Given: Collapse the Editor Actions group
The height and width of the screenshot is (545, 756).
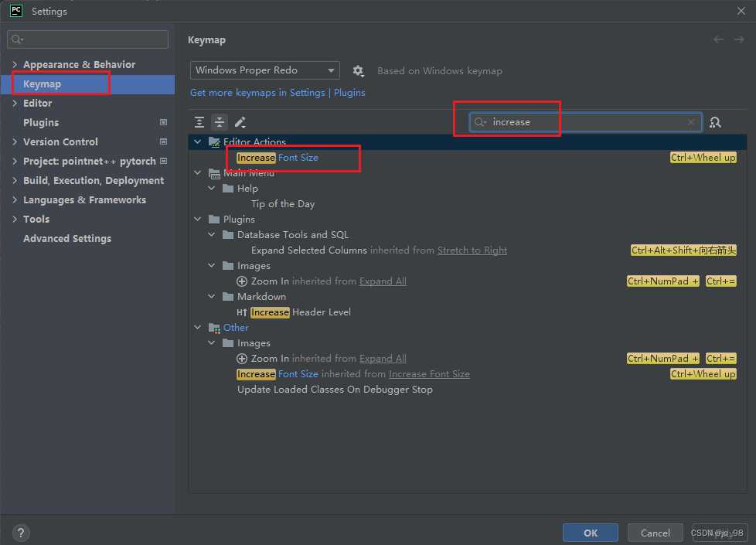Looking at the screenshot, I should [197, 141].
